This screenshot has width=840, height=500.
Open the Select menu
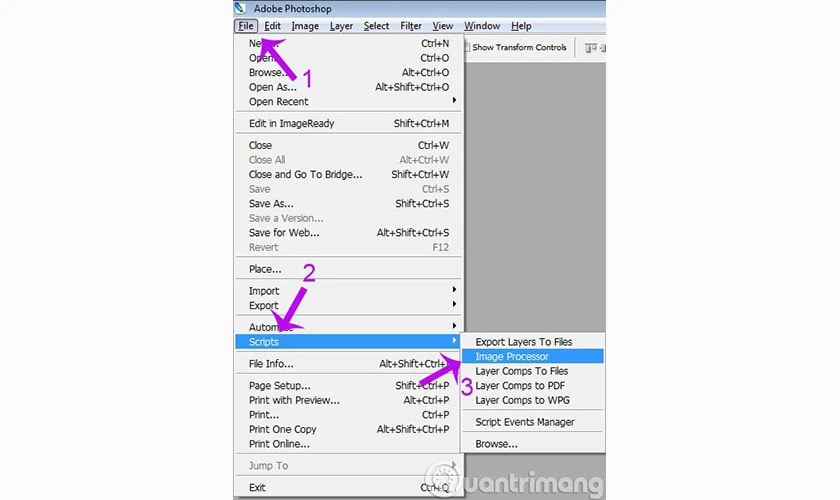tap(376, 26)
